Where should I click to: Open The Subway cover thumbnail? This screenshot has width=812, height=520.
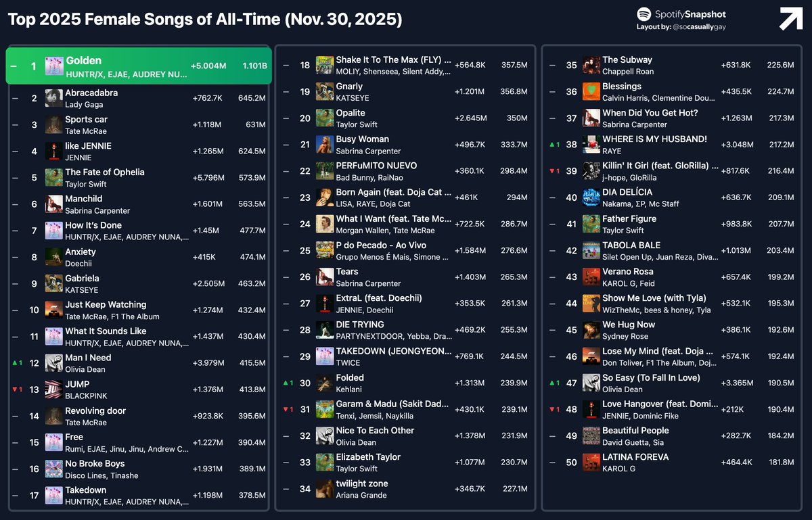(591, 65)
